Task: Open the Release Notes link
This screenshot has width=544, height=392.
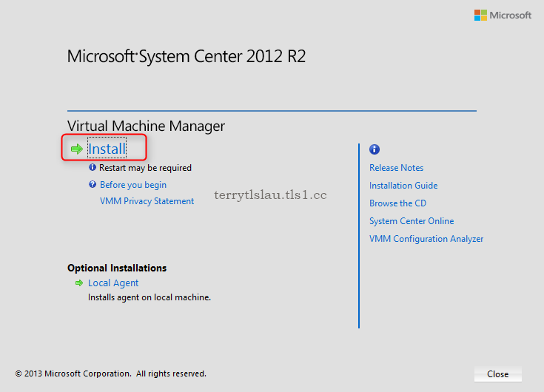Action: pos(396,168)
